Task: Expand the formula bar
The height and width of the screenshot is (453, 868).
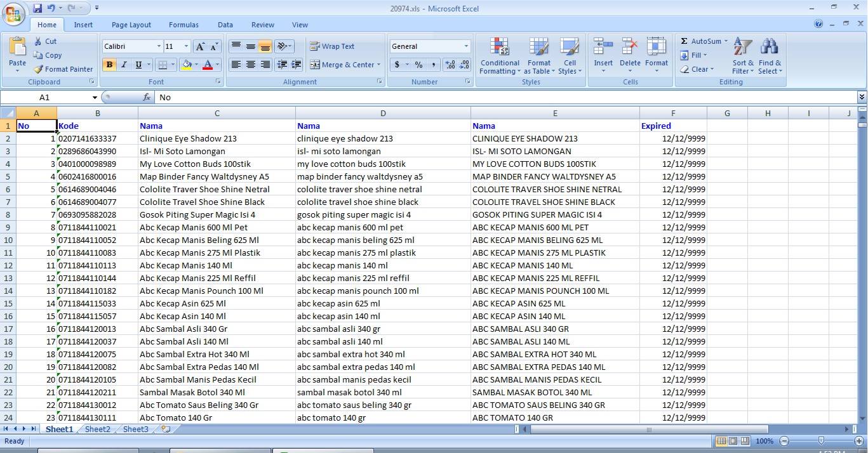Action: click(862, 97)
